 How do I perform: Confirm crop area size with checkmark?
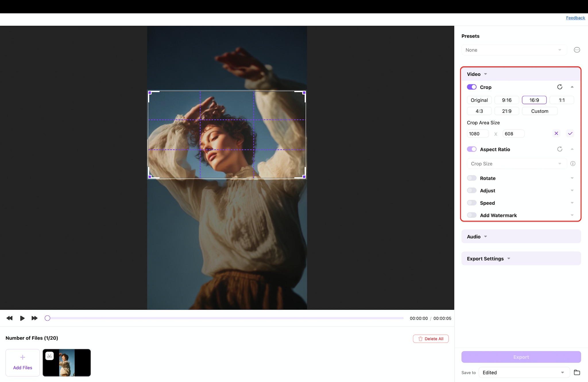coord(570,133)
